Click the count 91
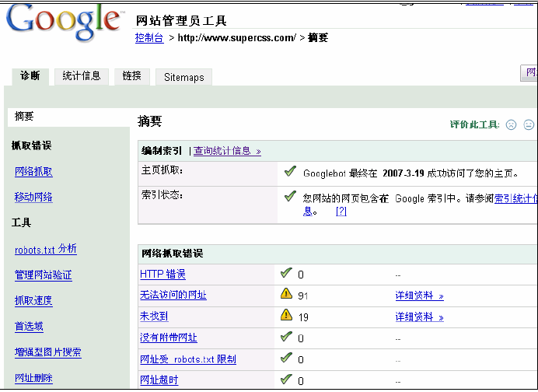 (x=303, y=296)
